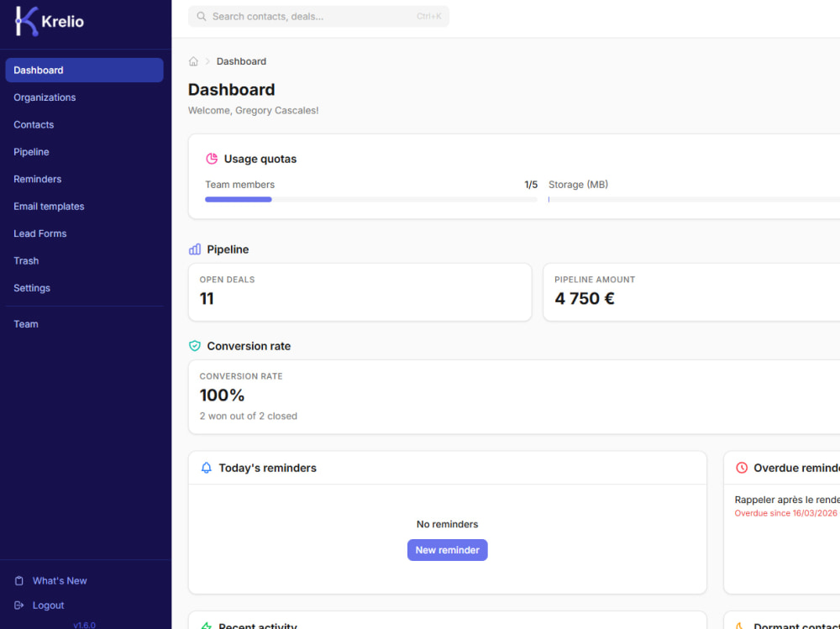The image size is (840, 629).
Task: Click the search magnifier icon
Action: (202, 17)
